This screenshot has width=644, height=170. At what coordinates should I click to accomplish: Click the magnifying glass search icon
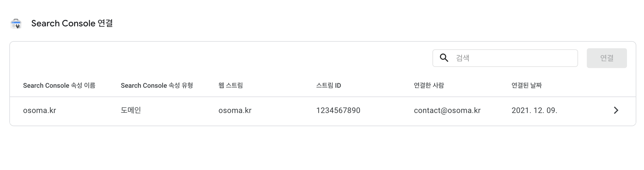click(444, 58)
